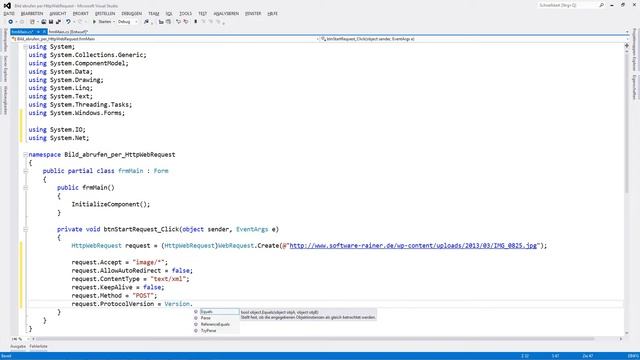Collapse the frmMain() constructor block
The height and width of the screenshot is (360, 640).
pyautogui.click(x=25, y=188)
